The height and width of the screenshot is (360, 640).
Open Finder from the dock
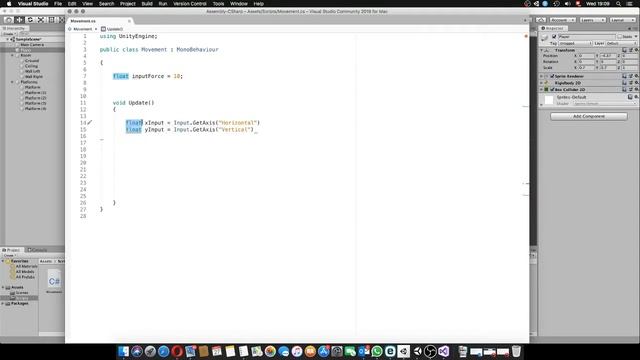point(123,351)
